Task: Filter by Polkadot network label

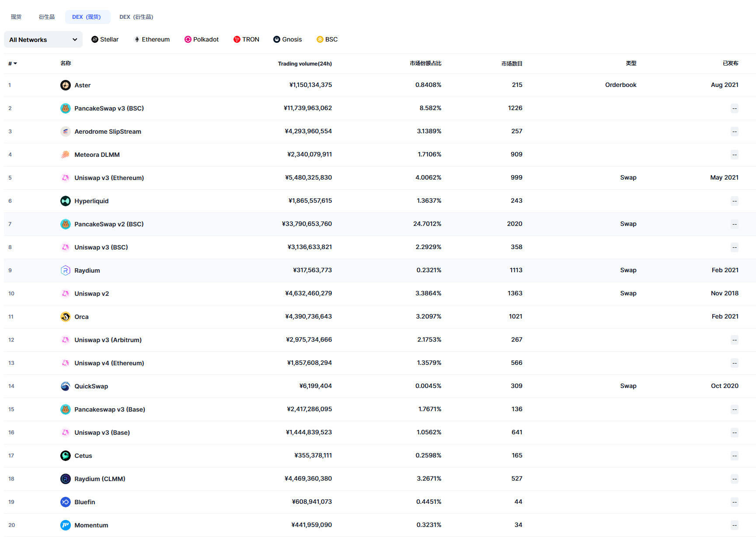Action: pos(206,39)
